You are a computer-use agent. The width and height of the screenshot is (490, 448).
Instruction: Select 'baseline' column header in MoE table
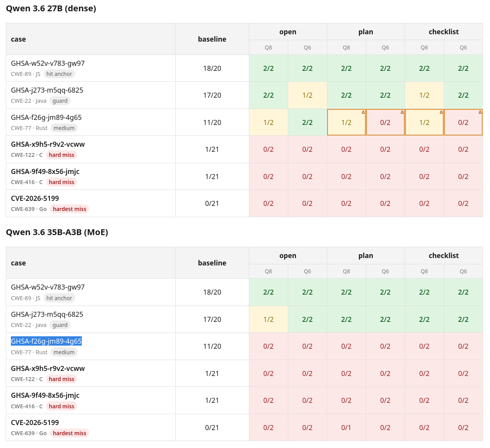pyautogui.click(x=212, y=263)
